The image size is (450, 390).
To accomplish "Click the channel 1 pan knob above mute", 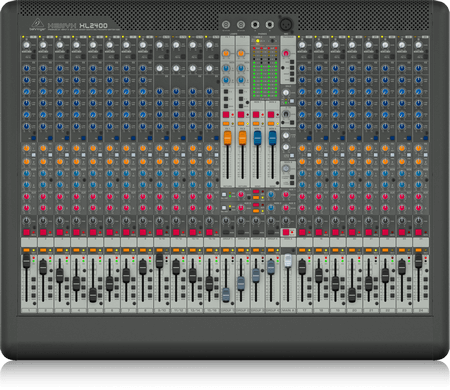I will (26, 221).
